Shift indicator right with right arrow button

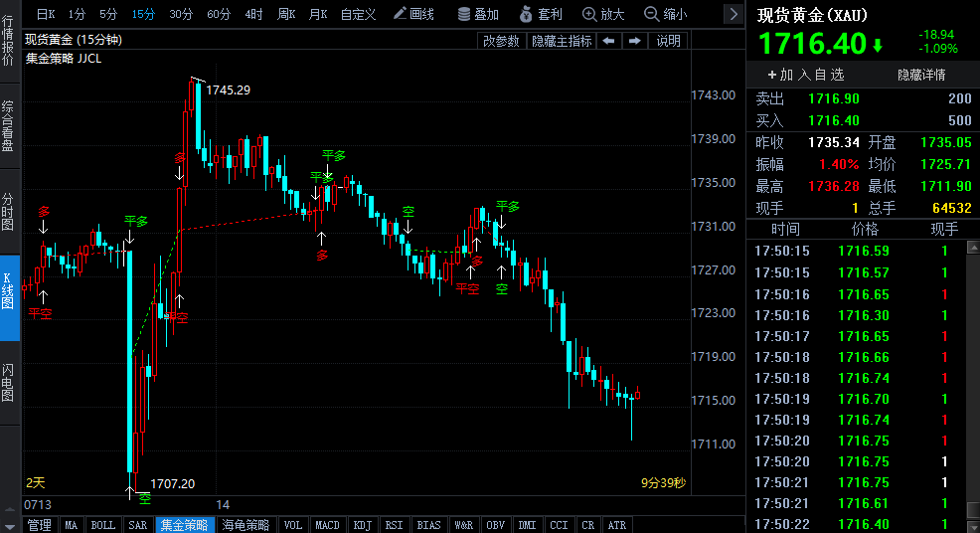click(x=634, y=41)
